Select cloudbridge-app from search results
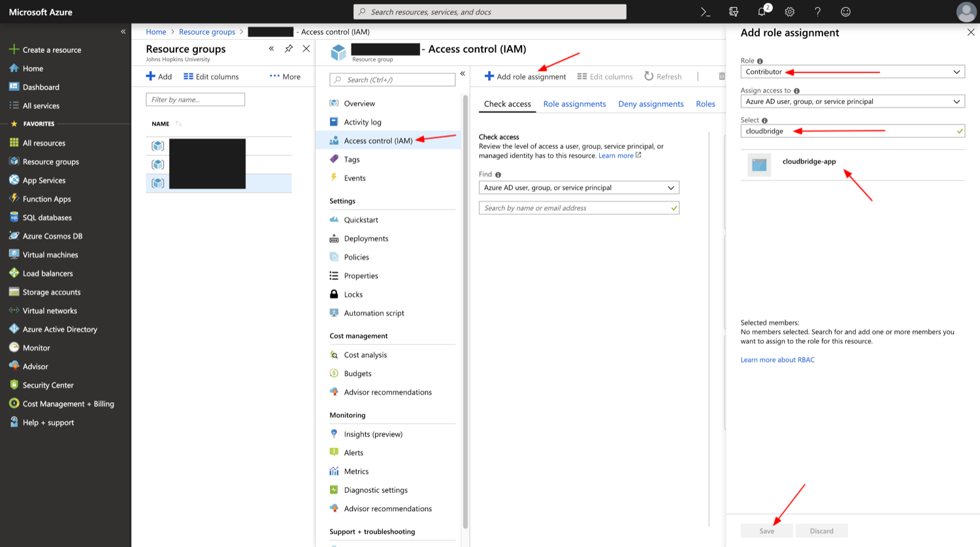The height and width of the screenshot is (547, 980). [853, 164]
